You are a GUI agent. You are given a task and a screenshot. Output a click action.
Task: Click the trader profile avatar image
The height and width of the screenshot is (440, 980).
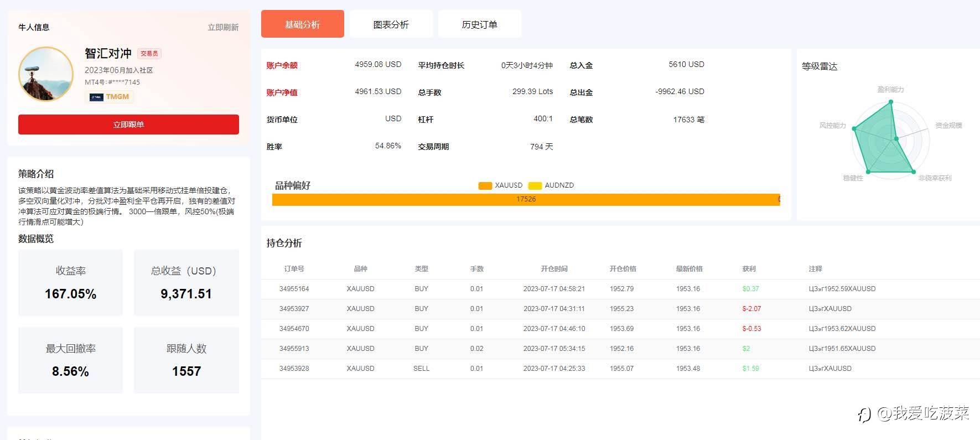point(46,74)
